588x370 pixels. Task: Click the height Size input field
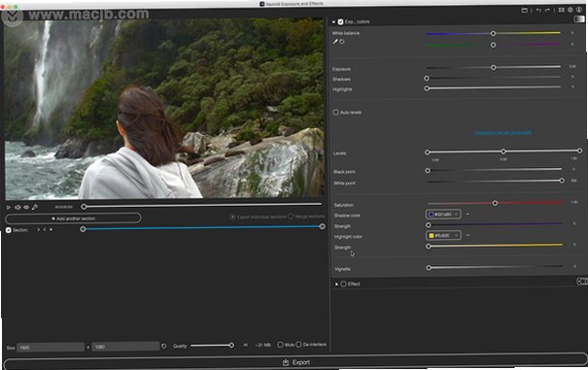click(x=125, y=347)
